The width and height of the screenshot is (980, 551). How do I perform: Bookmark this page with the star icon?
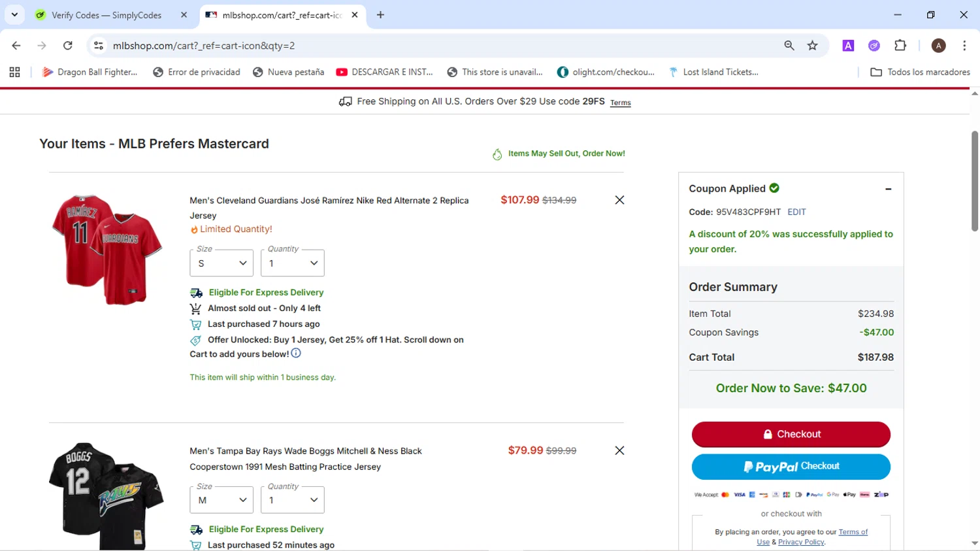(x=813, y=46)
